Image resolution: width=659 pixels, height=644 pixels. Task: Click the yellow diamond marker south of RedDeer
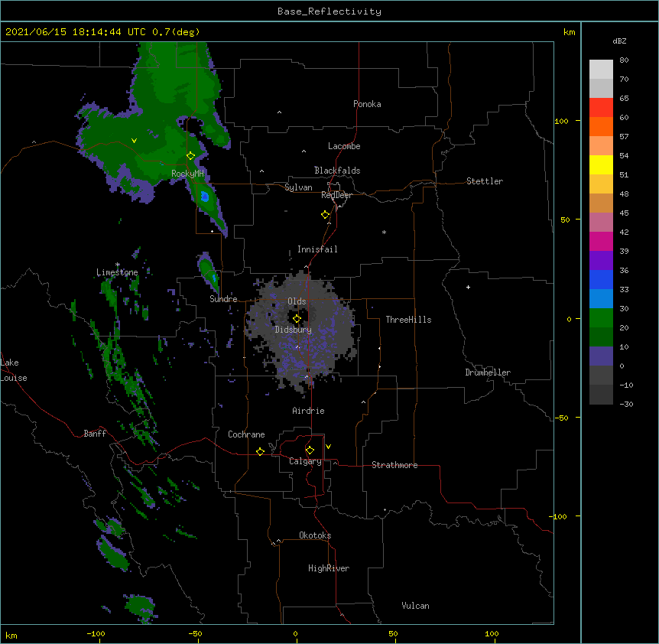[326, 215]
